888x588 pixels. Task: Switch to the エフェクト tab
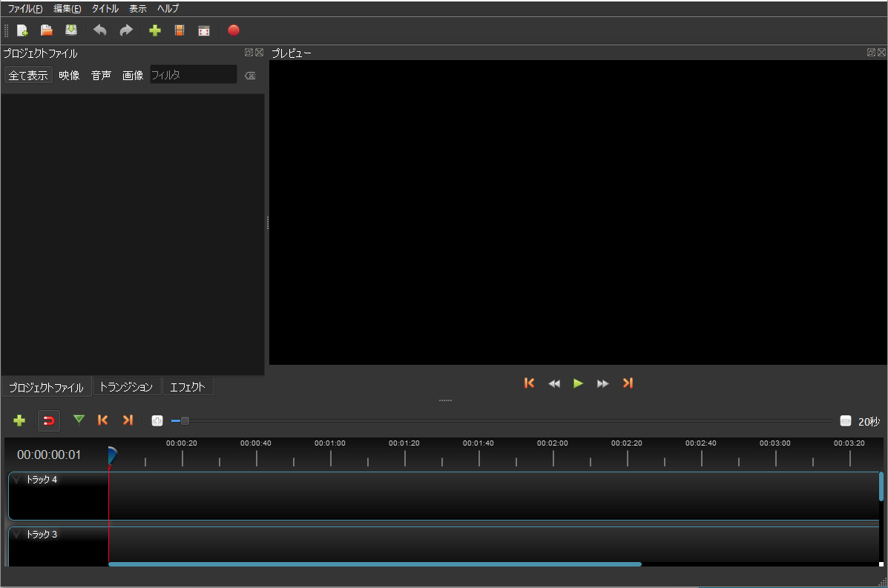point(187,386)
